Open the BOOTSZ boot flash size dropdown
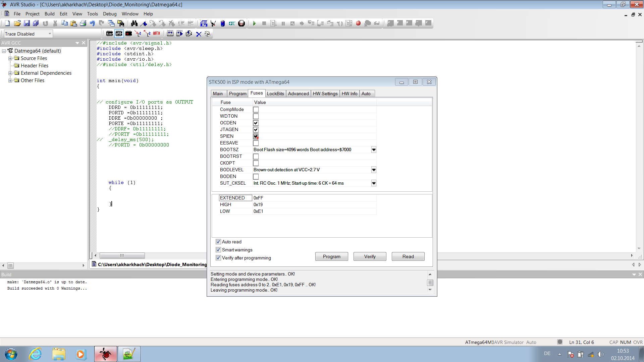The height and width of the screenshot is (362, 644). tap(374, 150)
